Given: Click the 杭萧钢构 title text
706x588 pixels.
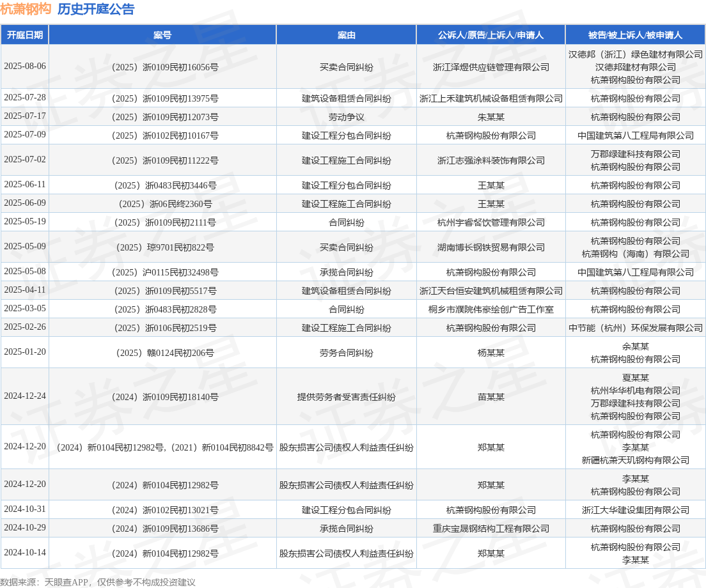Looking at the screenshot, I should point(26,9).
